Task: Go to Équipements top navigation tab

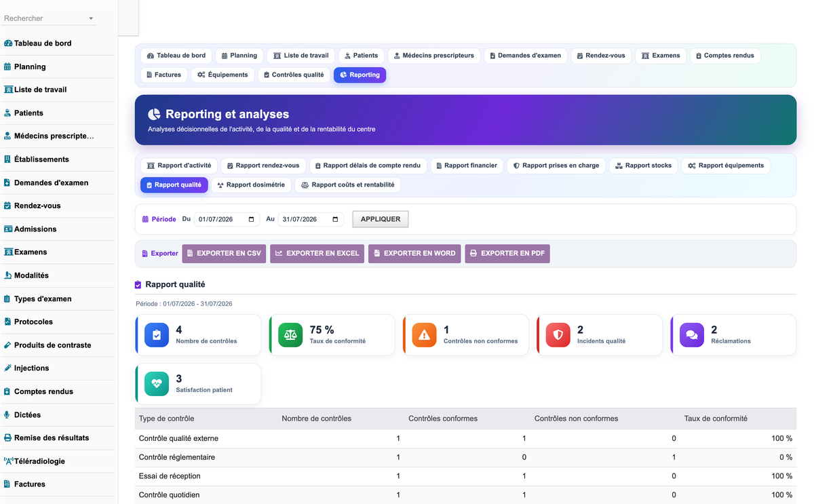Action: tap(223, 75)
